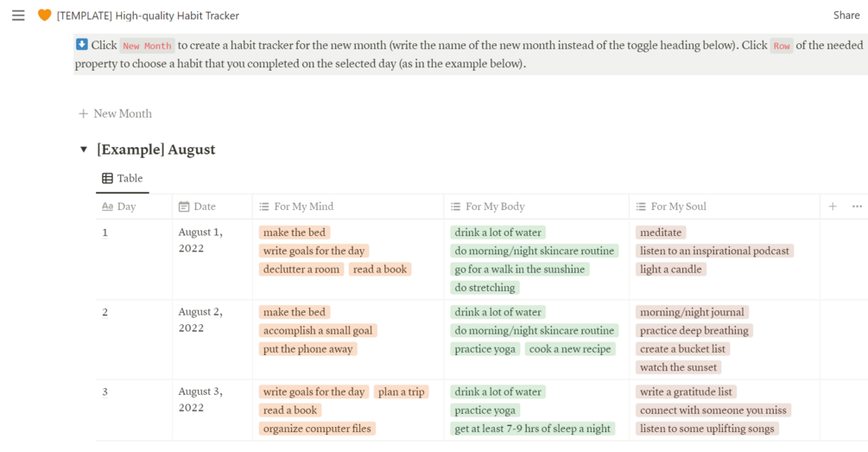Image resolution: width=868 pixels, height=452 pixels.
Task: Open the Date column header menu
Action: point(205,207)
